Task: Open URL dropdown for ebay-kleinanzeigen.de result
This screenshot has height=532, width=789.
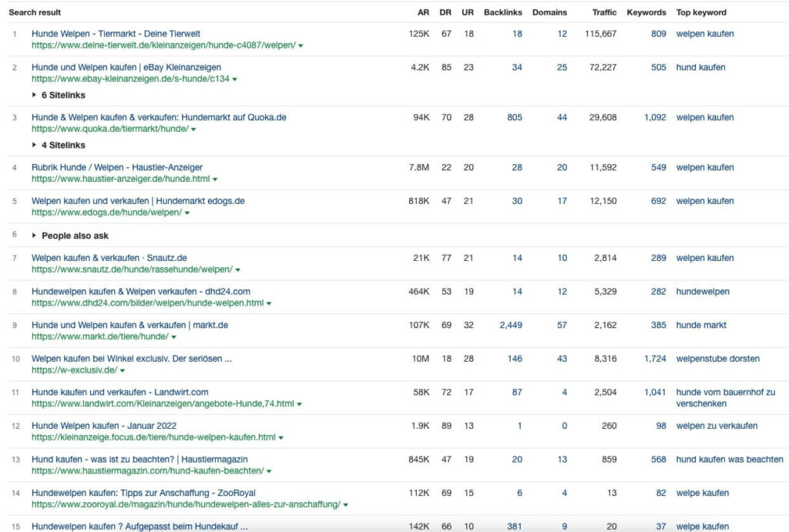Action: click(234, 79)
